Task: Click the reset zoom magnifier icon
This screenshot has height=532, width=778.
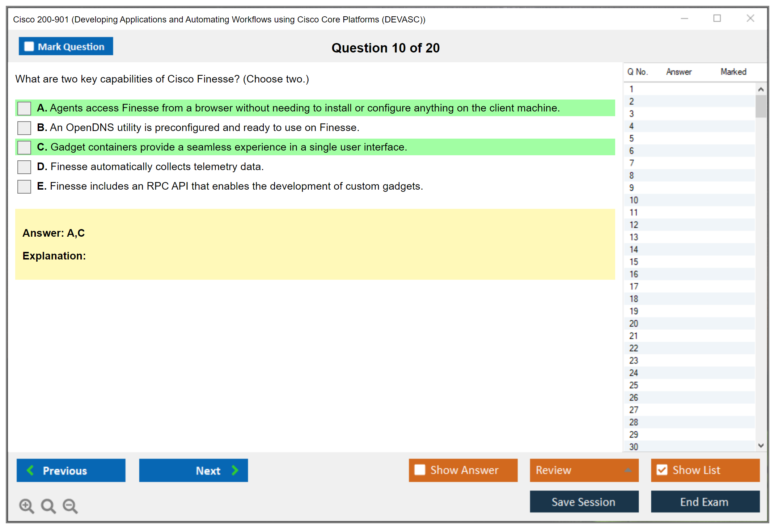Action: coord(48,506)
